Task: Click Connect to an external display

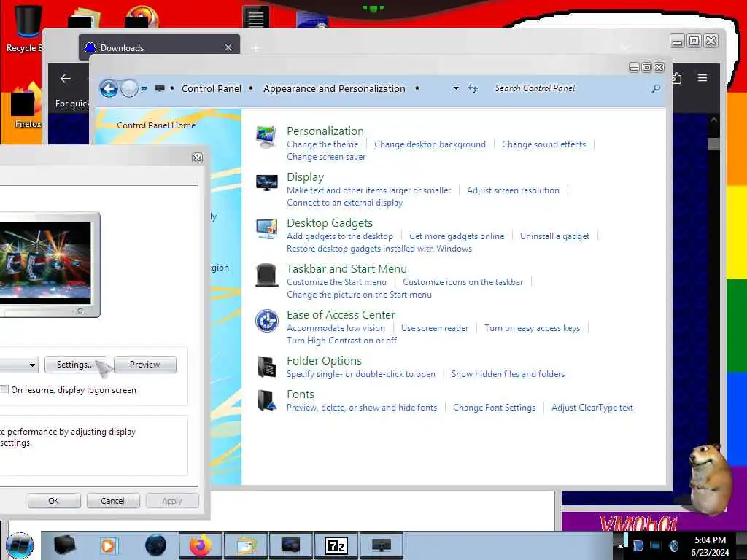Action: point(344,203)
